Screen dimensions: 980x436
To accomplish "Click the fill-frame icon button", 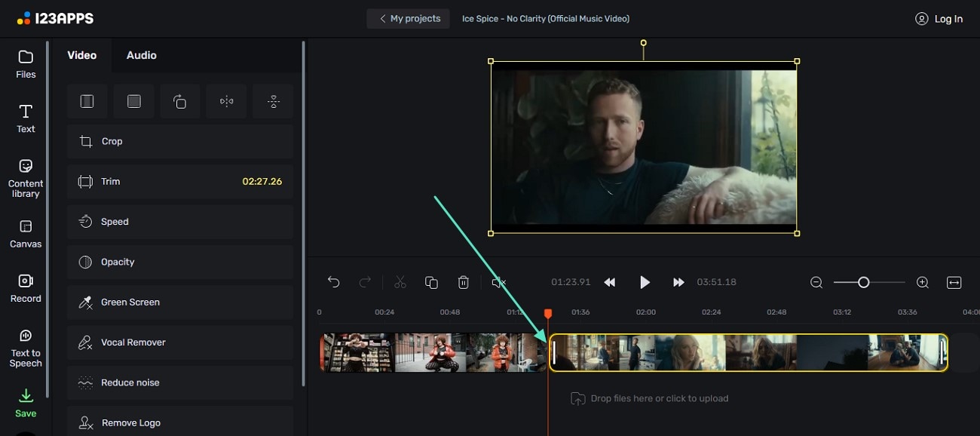I will tap(133, 101).
